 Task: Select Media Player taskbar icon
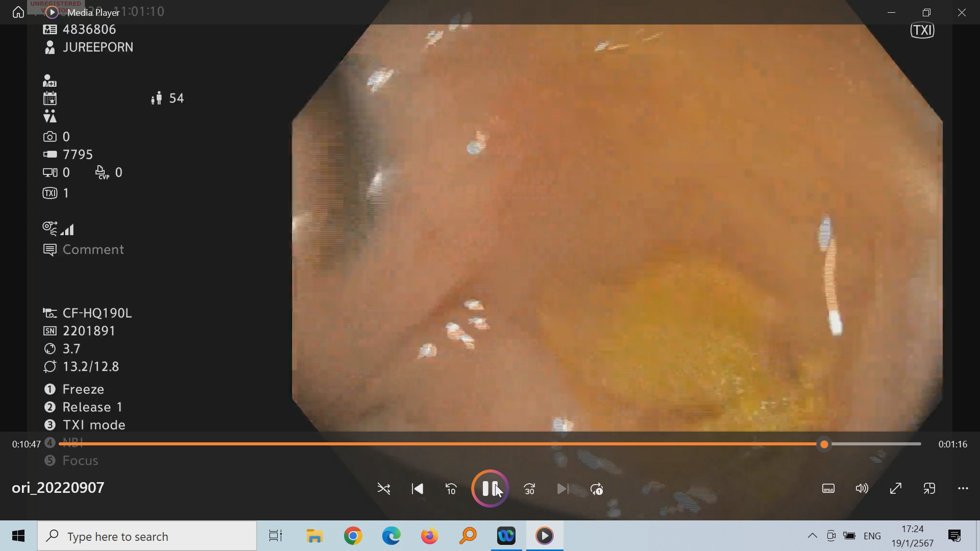click(x=545, y=536)
